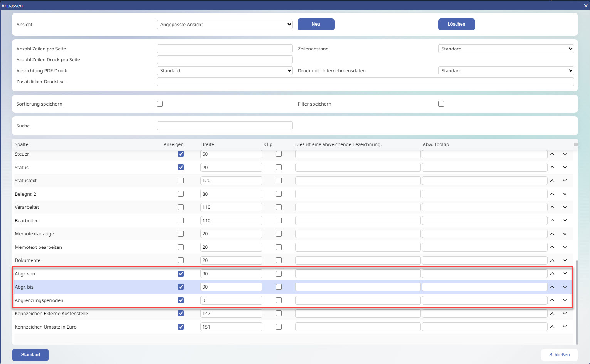Enable Clip checkbox for Statustext row
Screen dimensions: 590x364
[279, 181]
